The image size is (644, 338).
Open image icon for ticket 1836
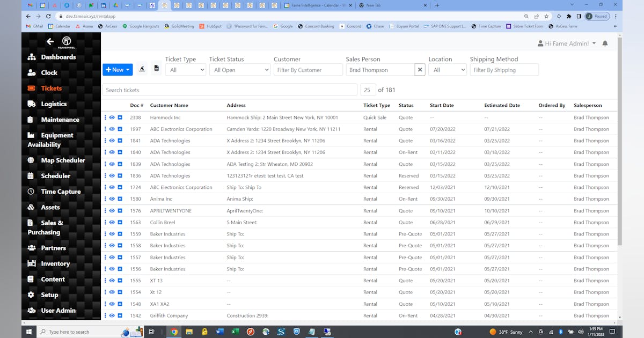click(x=120, y=175)
